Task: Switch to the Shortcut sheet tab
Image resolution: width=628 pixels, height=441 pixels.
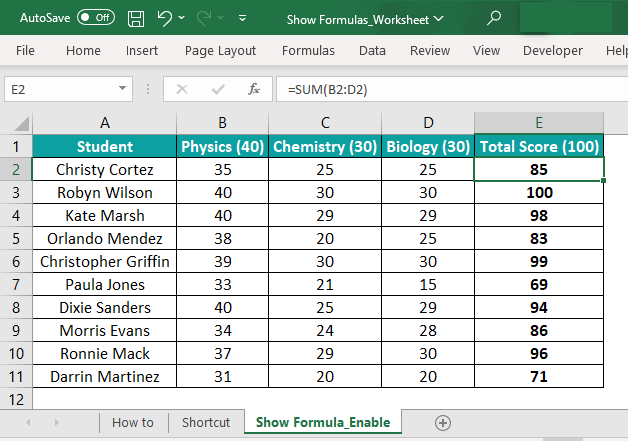Action: coord(206,423)
